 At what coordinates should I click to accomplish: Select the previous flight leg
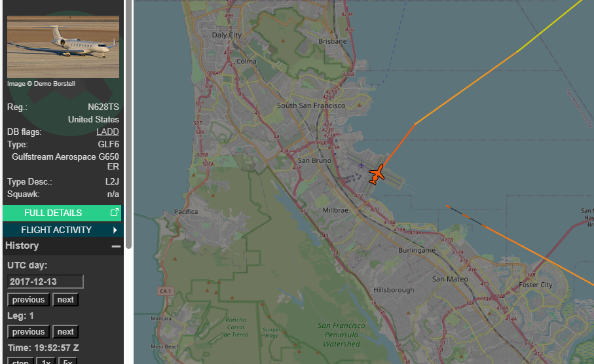[x=29, y=332]
